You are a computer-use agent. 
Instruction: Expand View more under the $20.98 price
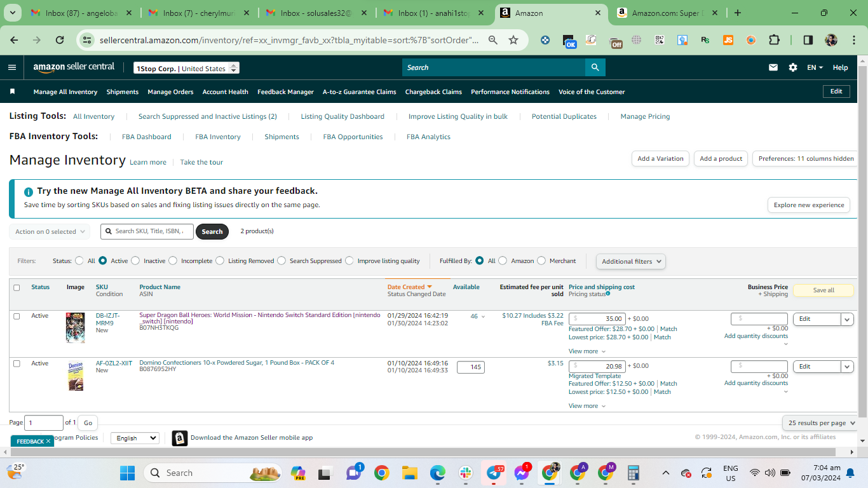[x=587, y=406]
